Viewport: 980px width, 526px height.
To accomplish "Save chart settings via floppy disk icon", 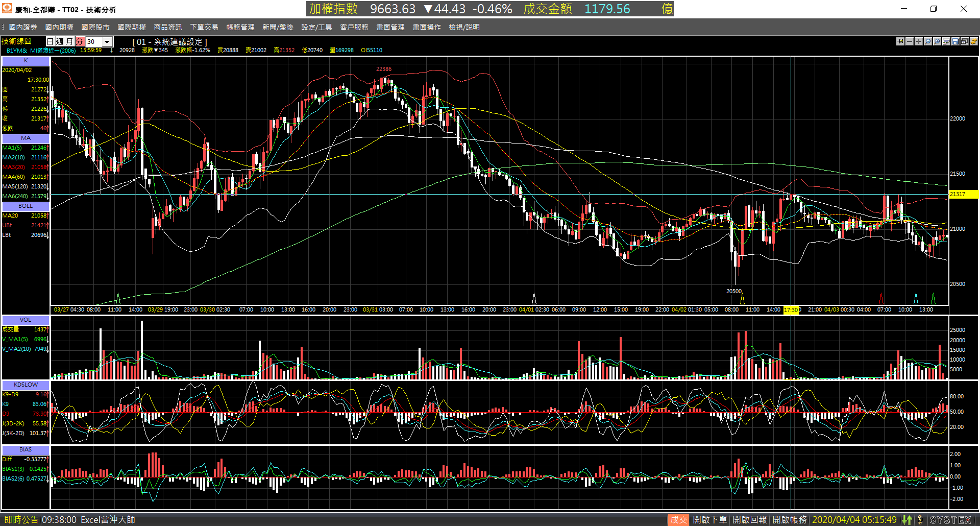I will [955, 41].
